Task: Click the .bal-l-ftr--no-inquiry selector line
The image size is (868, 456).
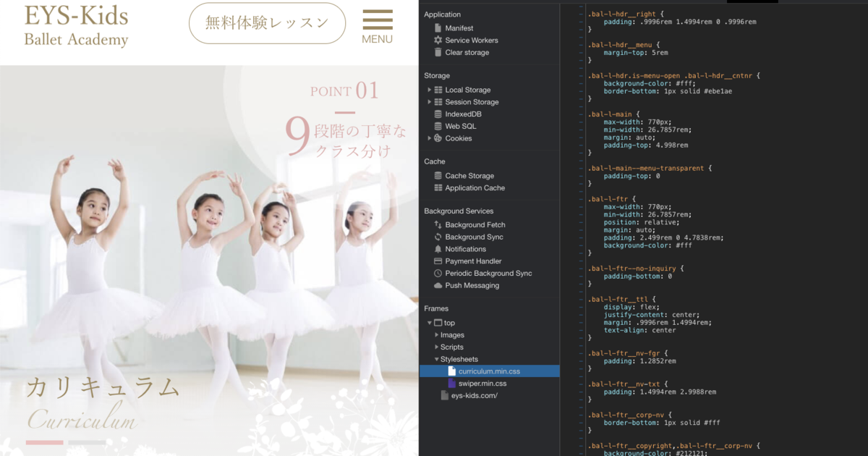Action: click(635, 267)
